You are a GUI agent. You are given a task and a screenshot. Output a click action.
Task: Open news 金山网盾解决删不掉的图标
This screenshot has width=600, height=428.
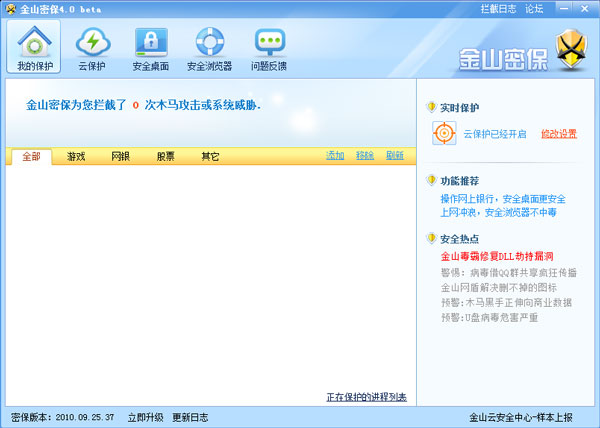[499, 288]
